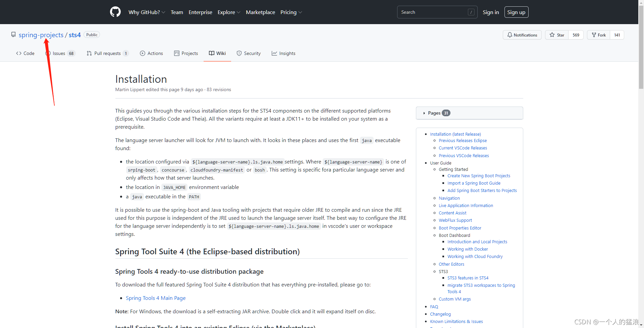Open the Projects tab
Screen dimensions: 644x328
click(186, 53)
